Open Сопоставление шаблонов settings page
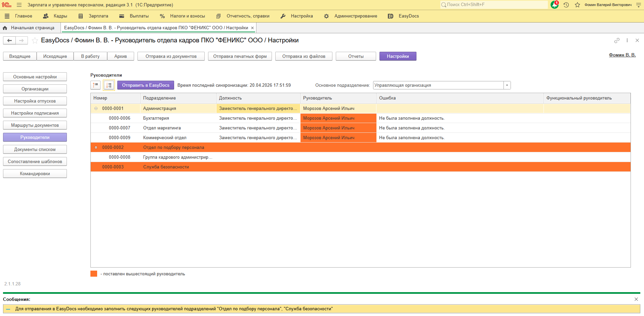Screen dimensions: 644x316 click(x=35, y=162)
